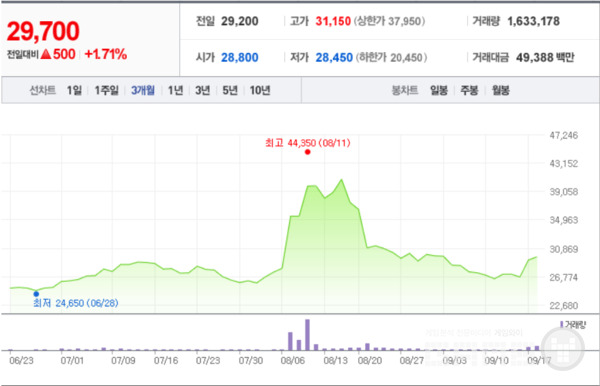This screenshot has width=600, height=386.
Task: Select the 1주일 line chart period
Action: pos(106,91)
